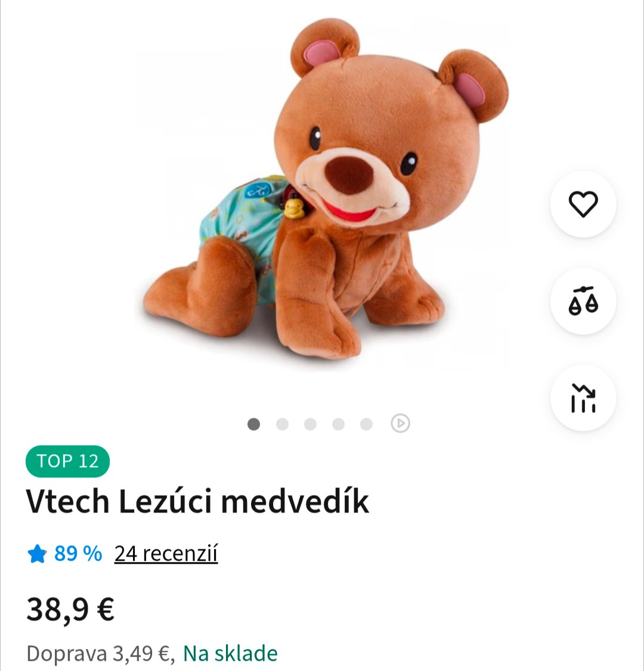Image resolution: width=644 pixels, height=671 pixels.
Task: Add product to favorites with heart icon
Action: point(583,204)
